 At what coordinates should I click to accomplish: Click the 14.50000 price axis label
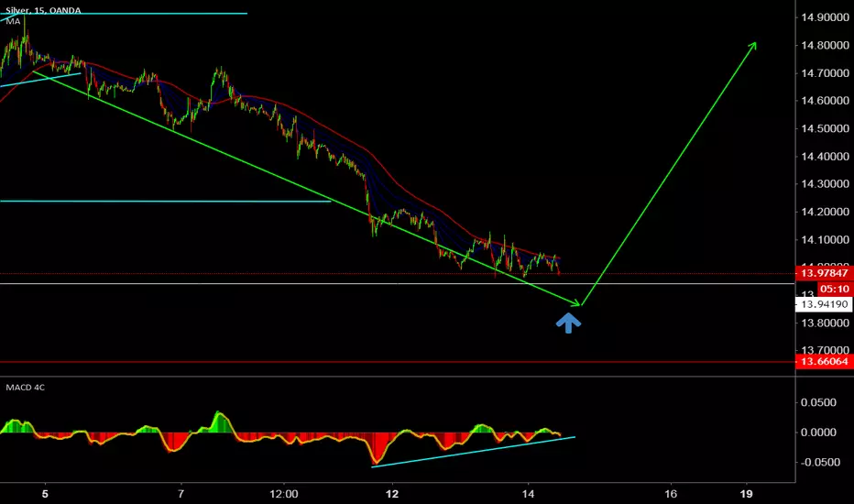tap(825, 128)
